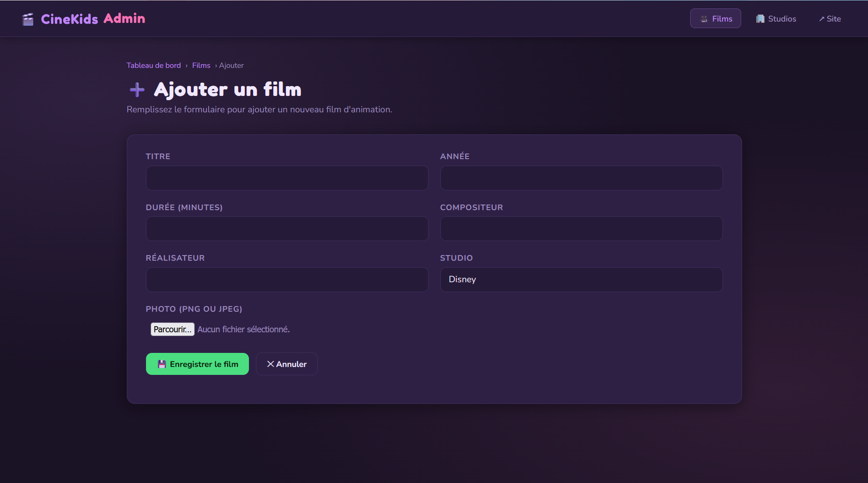Focus the Compositeur input field
Screen dimensions: 868x483
click(581, 229)
